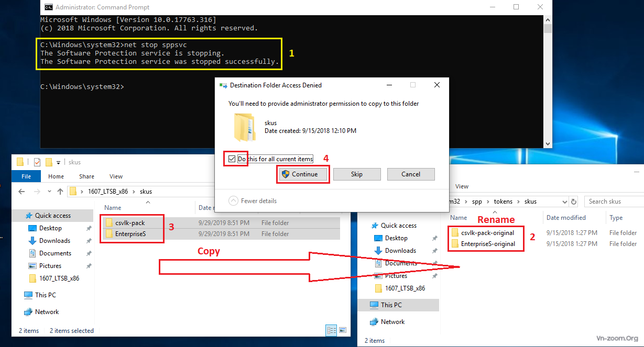
Task: Click the Continue button in the dialog
Action: coord(303,174)
